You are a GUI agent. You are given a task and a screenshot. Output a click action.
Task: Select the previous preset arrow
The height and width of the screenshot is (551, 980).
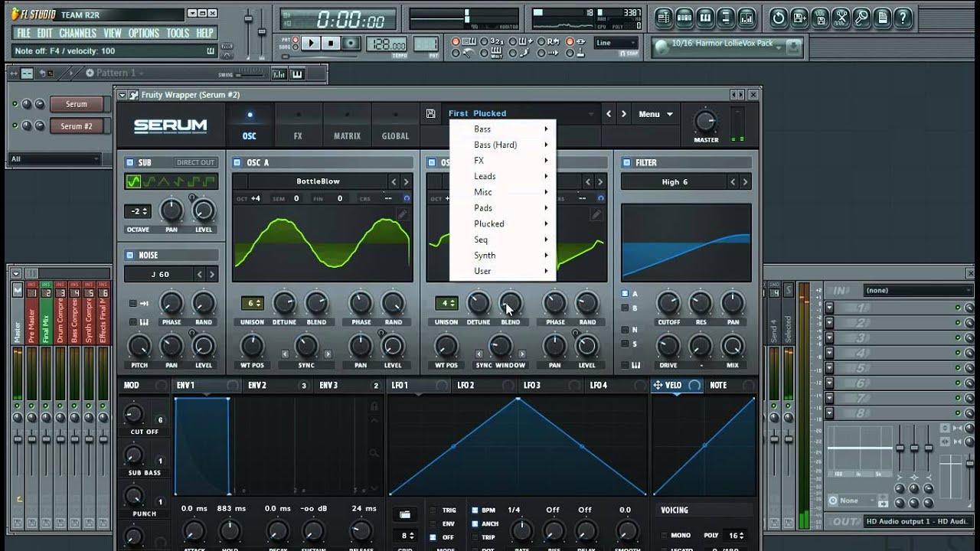[x=609, y=114]
